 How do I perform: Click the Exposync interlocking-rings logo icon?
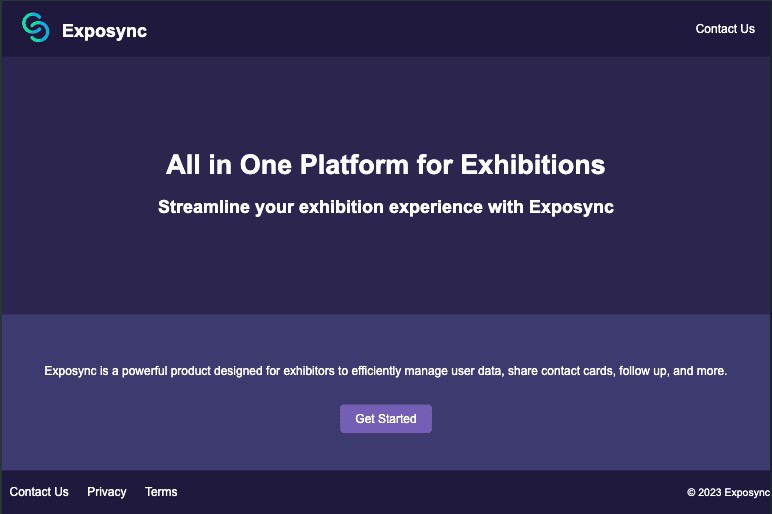click(x=35, y=28)
